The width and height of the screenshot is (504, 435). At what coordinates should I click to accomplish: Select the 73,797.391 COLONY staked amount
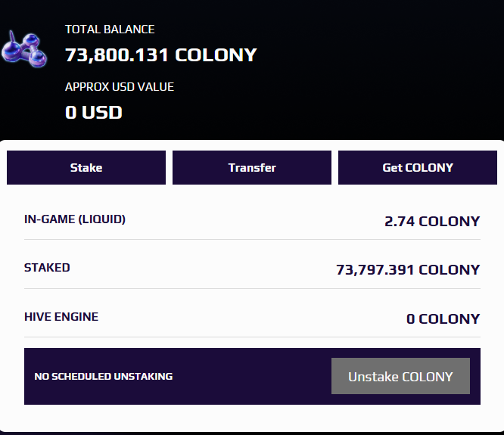pyautogui.click(x=408, y=269)
